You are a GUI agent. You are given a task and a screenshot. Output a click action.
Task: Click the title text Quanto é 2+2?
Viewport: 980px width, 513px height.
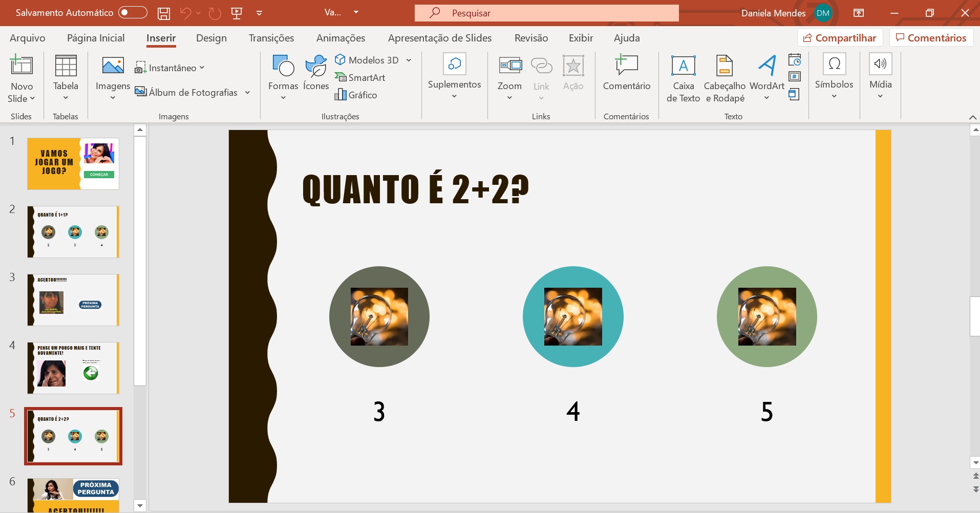click(x=416, y=189)
